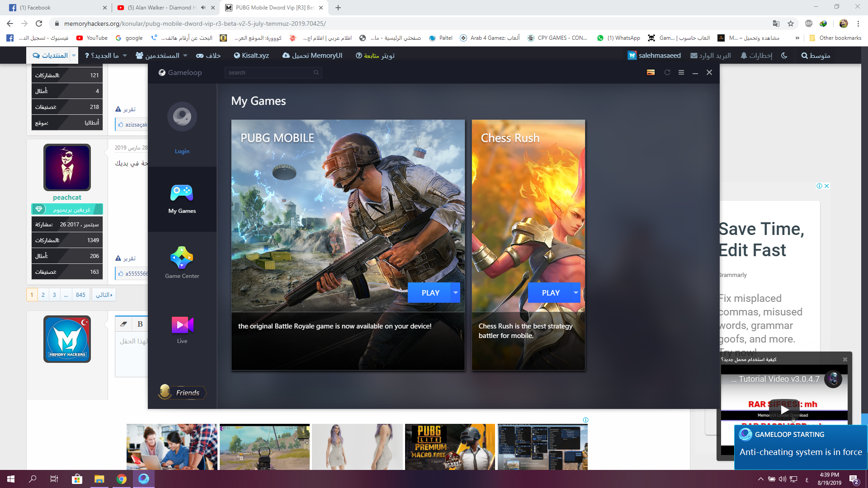Click the eraser remove-formatting editor icon
The height and width of the screenshot is (488, 868).
click(123, 324)
